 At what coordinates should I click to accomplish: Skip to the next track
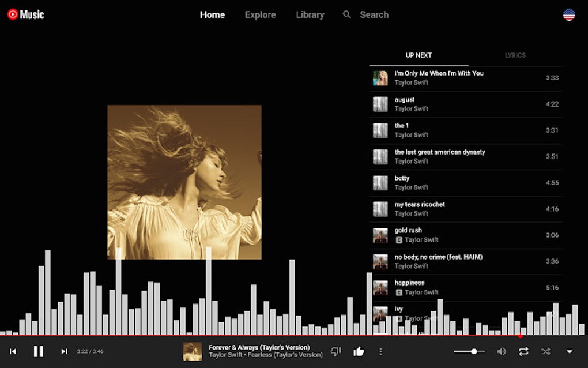[x=64, y=351]
